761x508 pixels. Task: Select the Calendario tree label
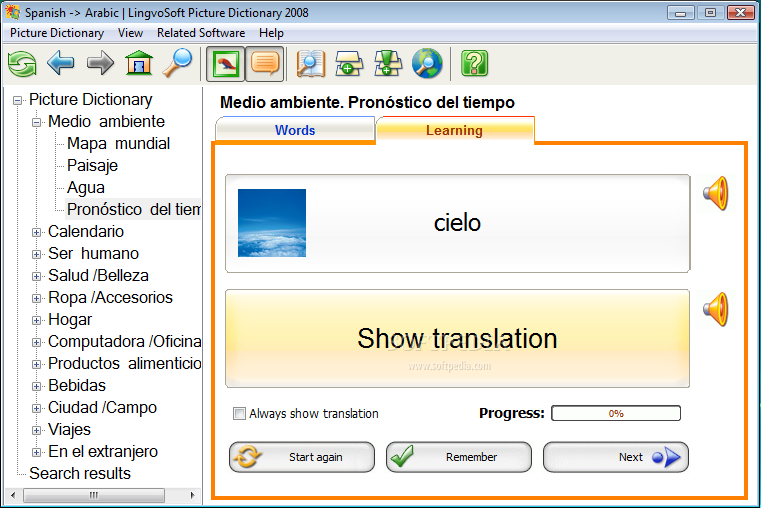pyautogui.click(x=86, y=231)
